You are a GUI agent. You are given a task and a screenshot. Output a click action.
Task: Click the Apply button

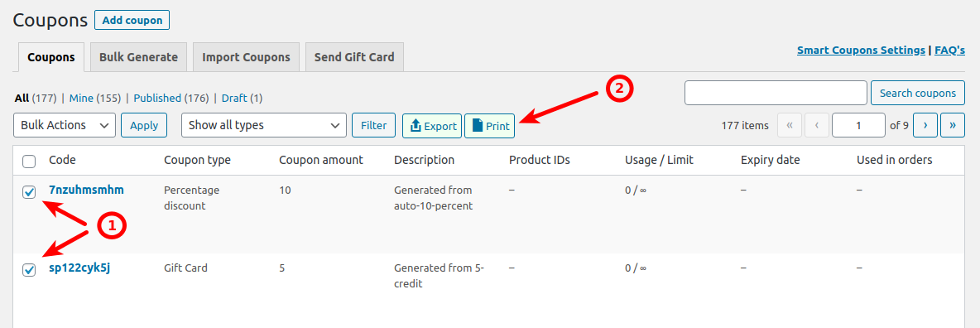pos(144,125)
